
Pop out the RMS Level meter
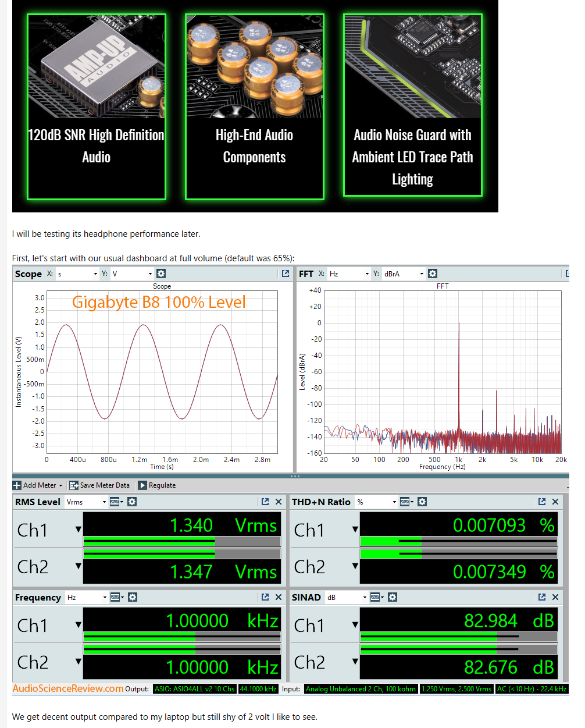[x=265, y=502]
